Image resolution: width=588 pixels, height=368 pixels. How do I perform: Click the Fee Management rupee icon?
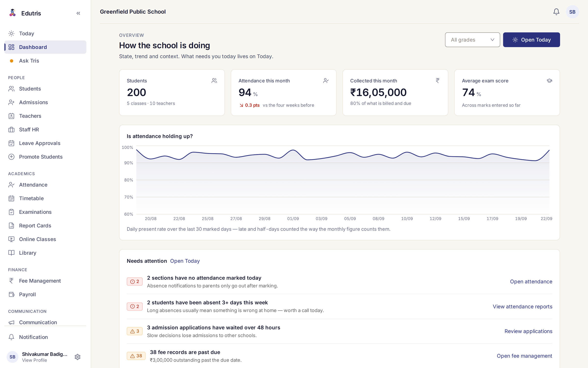pyautogui.click(x=12, y=281)
